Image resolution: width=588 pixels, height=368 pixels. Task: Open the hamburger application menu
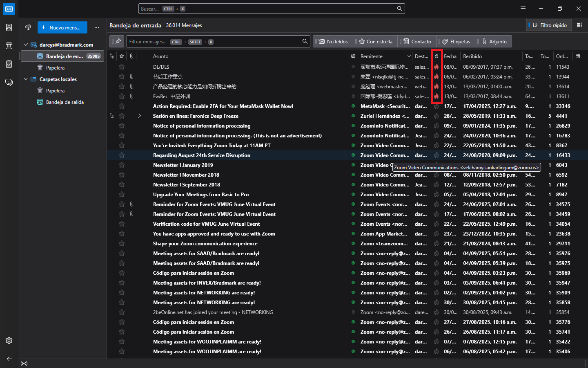pyautogui.click(x=523, y=9)
